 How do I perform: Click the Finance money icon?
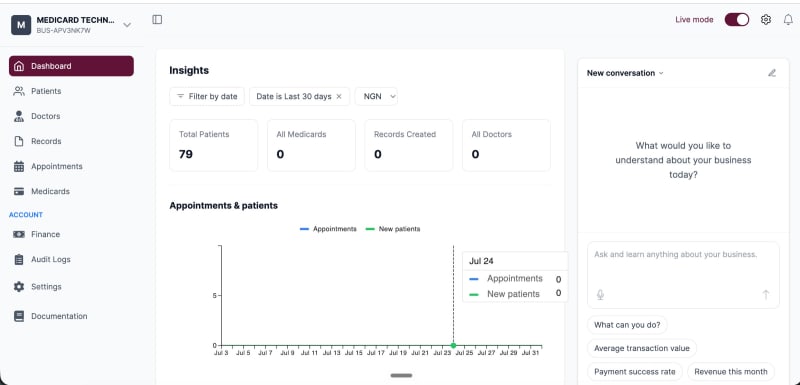click(19, 234)
